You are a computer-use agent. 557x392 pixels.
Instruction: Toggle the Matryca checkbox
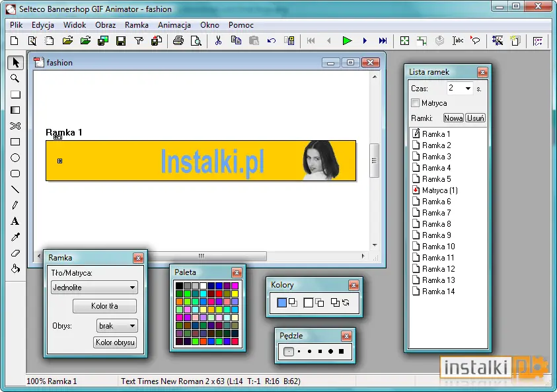tap(415, 103)
